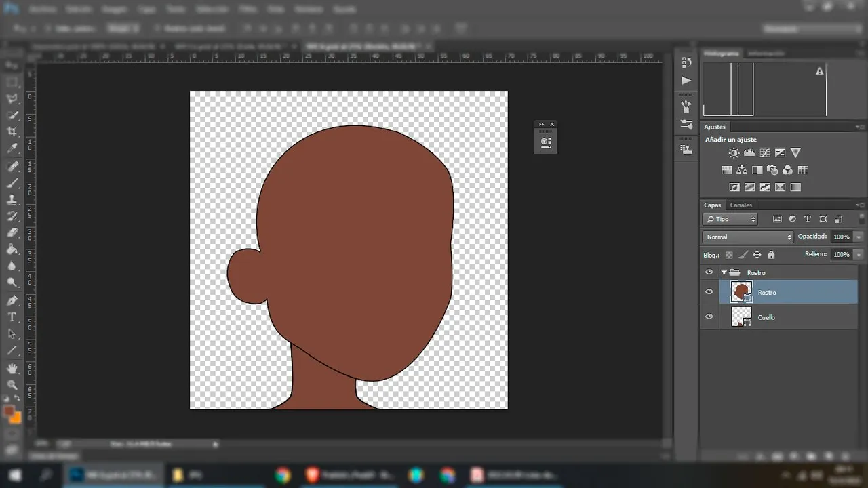This screenshot has width=868, height=488.
Task: Add a Threshold adjustment
Action: 765,187
